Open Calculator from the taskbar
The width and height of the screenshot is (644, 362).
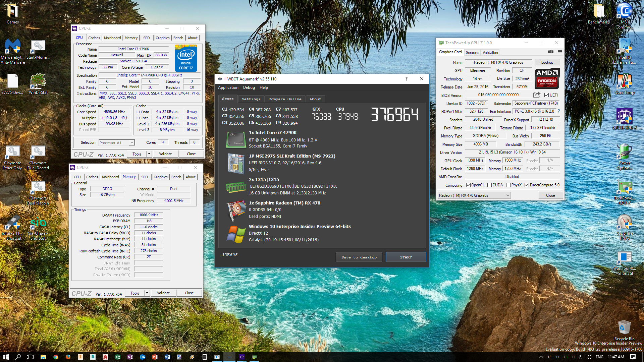tap(204, 357)
